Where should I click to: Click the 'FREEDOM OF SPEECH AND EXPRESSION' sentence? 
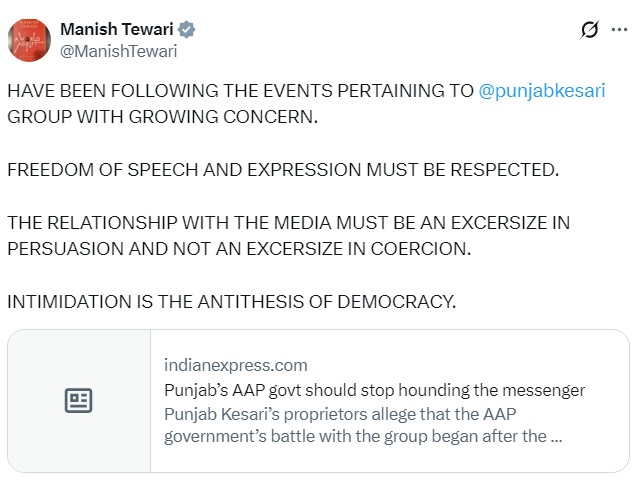[283, 169]
